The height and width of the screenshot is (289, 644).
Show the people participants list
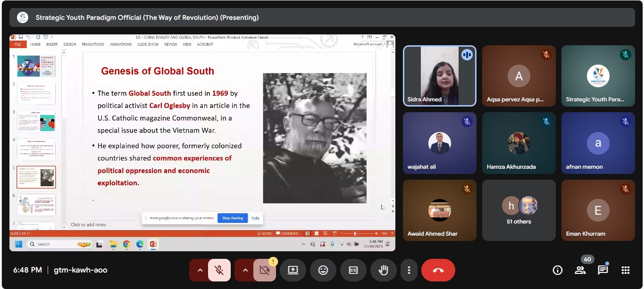point(580,270)
